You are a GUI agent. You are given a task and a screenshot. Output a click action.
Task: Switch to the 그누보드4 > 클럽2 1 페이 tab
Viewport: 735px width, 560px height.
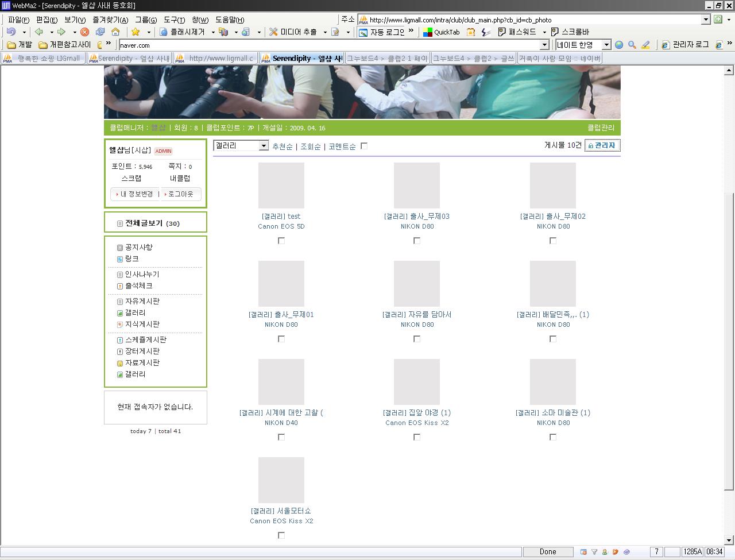387,58
